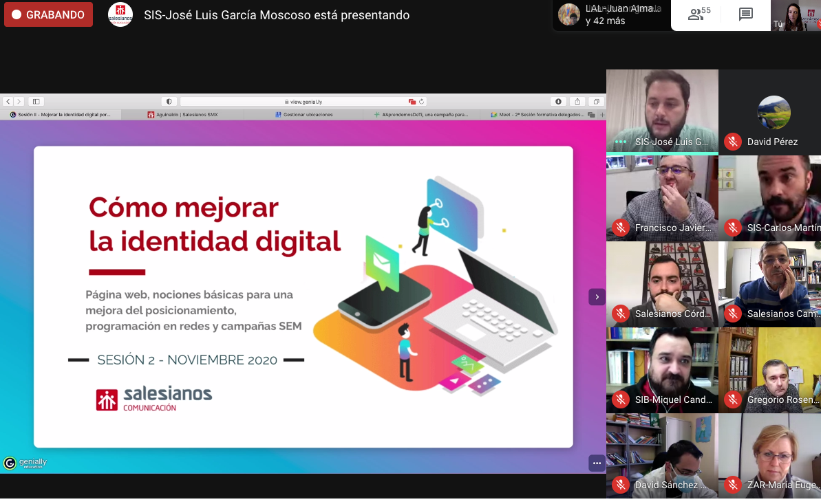
Task: Click the Safari show all tabs button
Action: 597,101
